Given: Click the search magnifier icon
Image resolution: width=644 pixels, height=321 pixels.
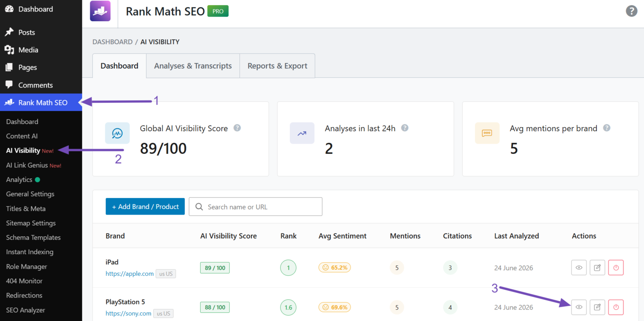Looking at the screenshot, I should [199, 207].
